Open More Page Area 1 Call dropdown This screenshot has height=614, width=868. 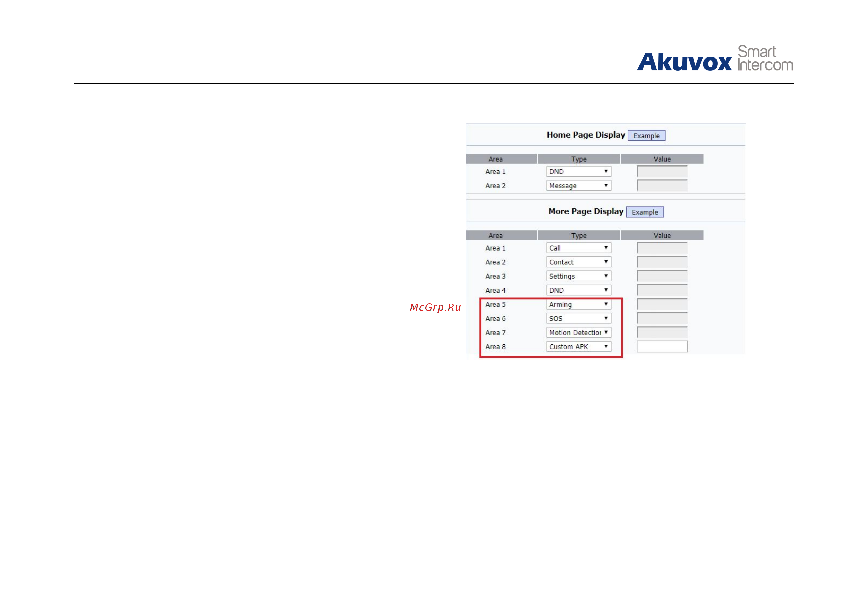[579, 248]
